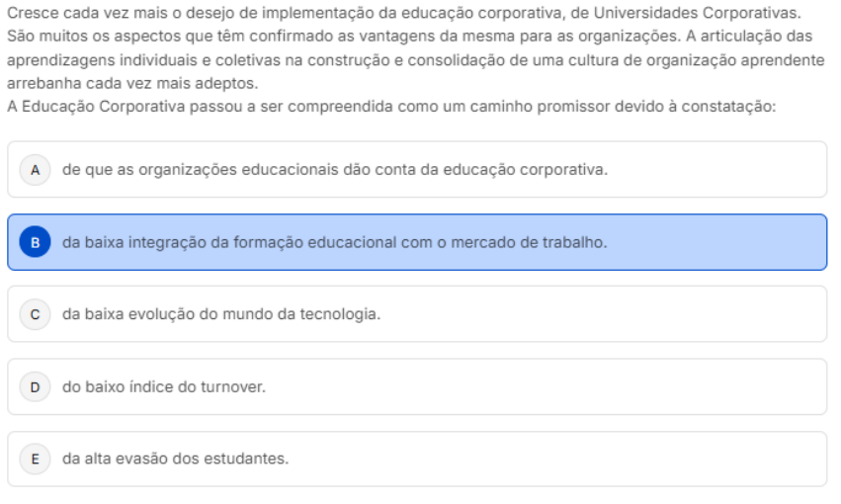
Task: Click the blank right side of option D card
Action: point(553,386)
